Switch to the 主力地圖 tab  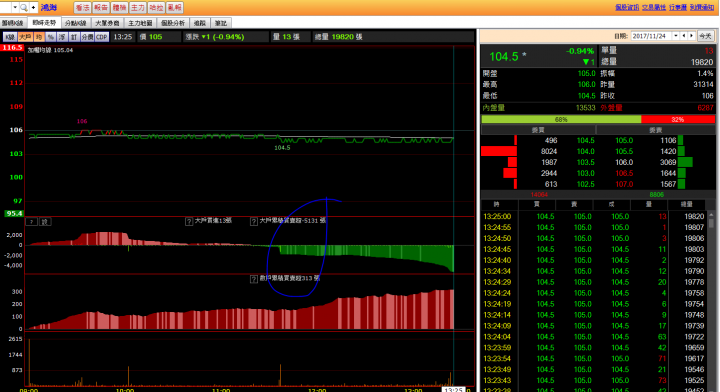140,23
